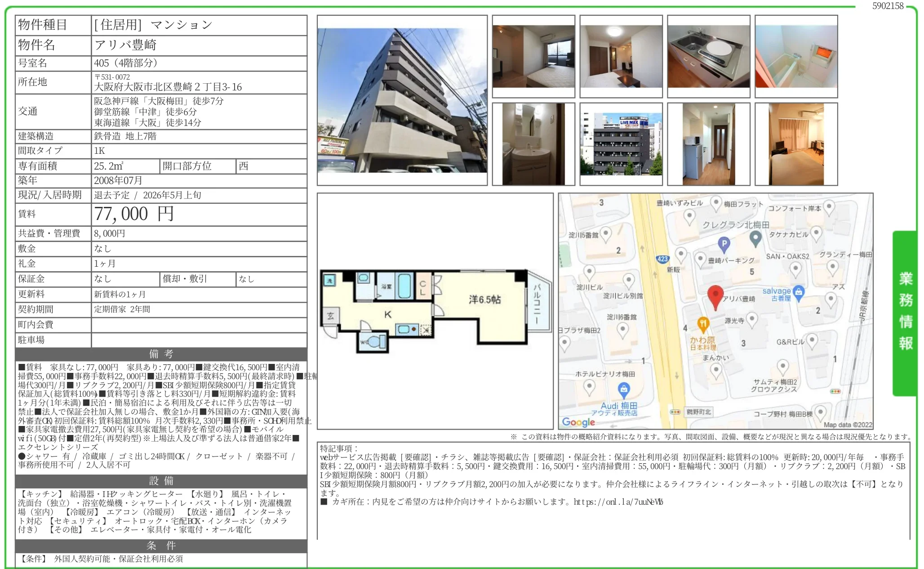Click the クレグラン北梅田 teal map pin
Screen dimensions: 924x569
[x=755, y=237]
